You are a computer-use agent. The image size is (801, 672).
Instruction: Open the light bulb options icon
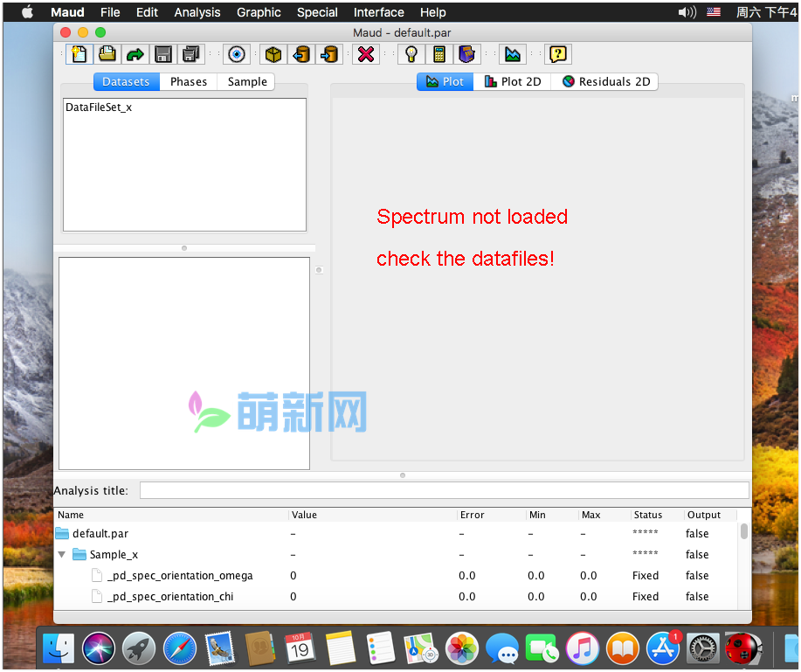click(x=411, y=54)
